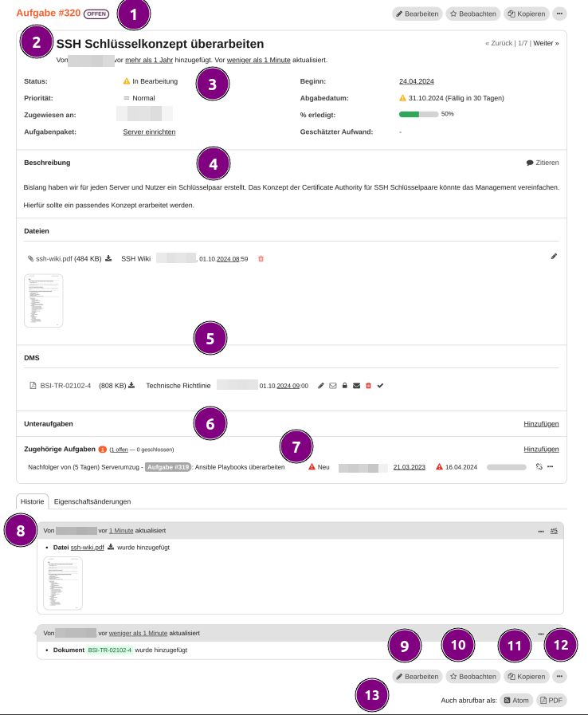This screenshot has width=588, height=715.
Task: Delete DMS document BSI-TR-02102-4
Action: pyautogui.click(x=368, y=386)
